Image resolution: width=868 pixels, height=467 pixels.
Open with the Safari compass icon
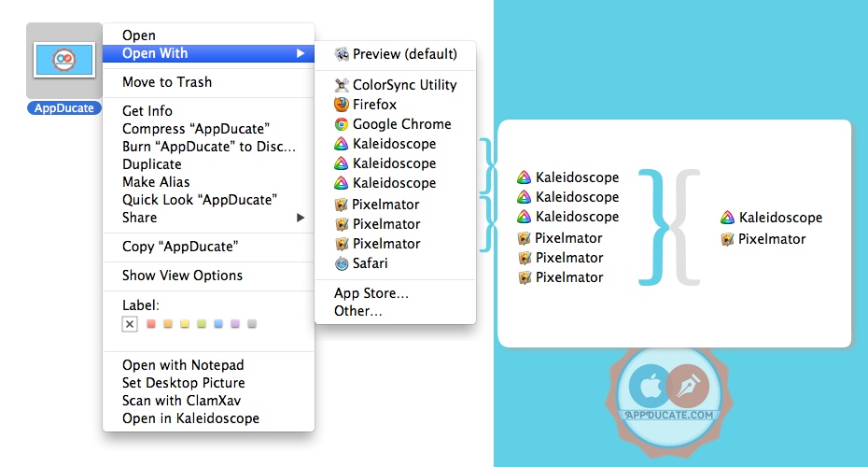pyautogui.click(x=342, y=263)
